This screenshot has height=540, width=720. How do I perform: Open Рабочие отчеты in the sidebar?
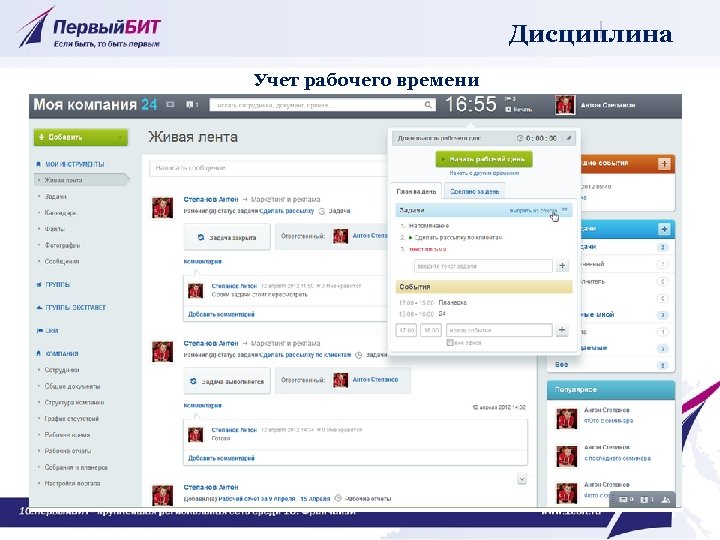pos(68,451)
